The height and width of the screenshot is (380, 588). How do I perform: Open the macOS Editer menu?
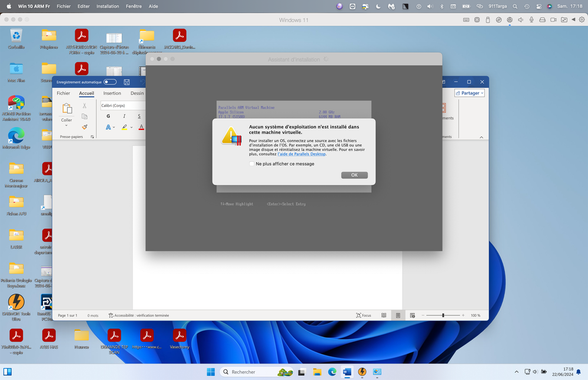[x=83, y=6]
